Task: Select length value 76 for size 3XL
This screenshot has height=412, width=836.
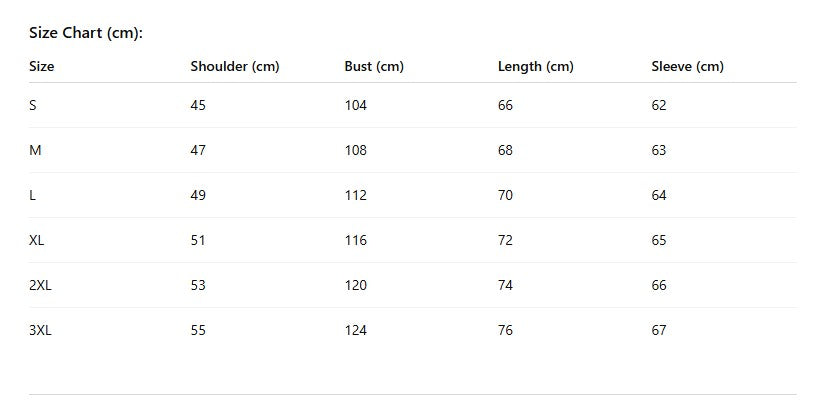Action: [x=505, y=330]
